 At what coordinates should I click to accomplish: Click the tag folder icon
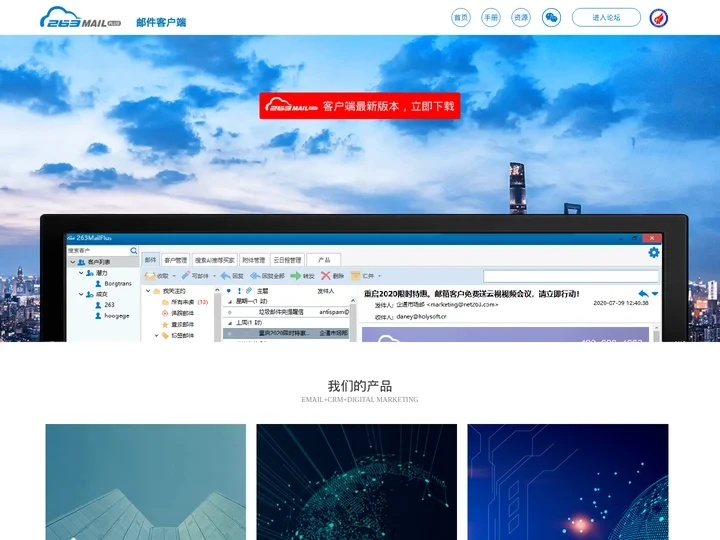pyautogui.click(x=165, y=336)
